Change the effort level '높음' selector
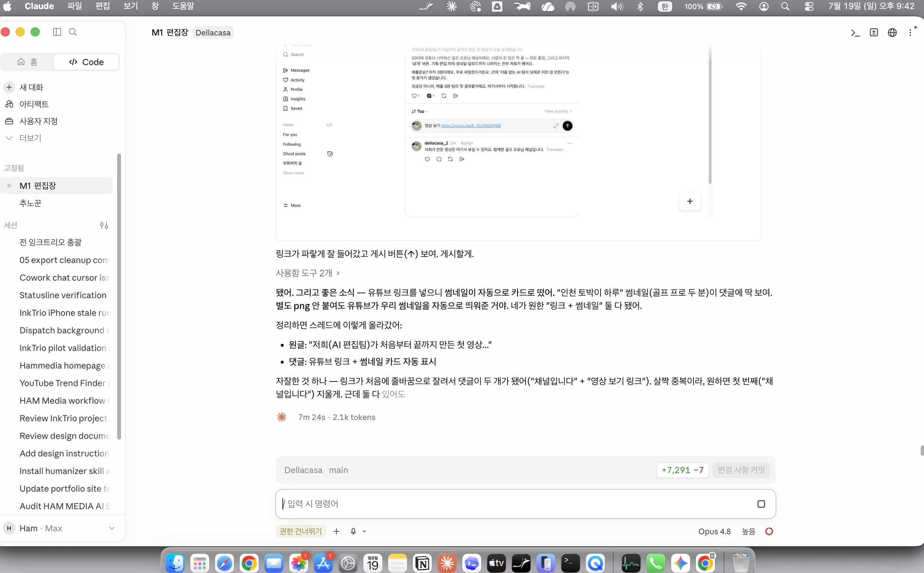924x573 pixels. (748, 531)
